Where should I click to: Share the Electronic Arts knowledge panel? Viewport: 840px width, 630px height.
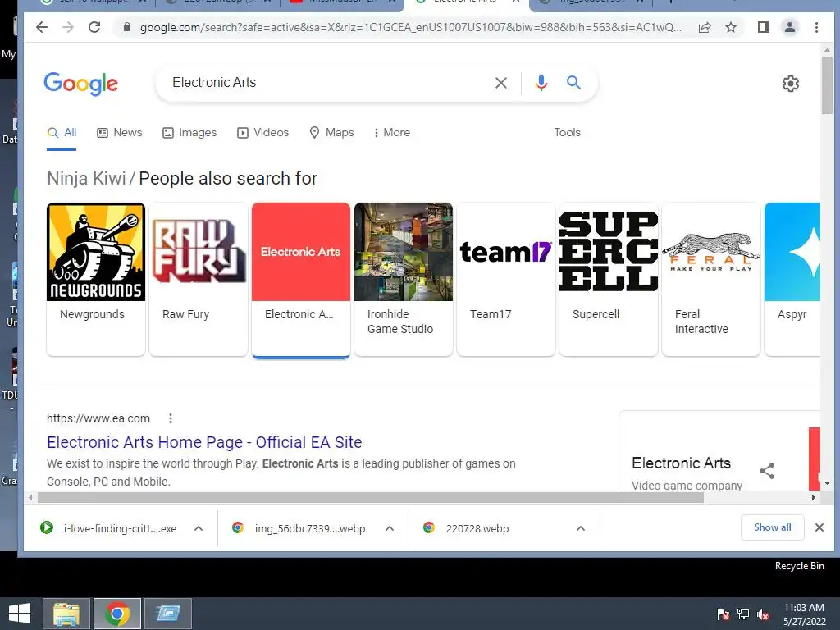pos(767,471)
